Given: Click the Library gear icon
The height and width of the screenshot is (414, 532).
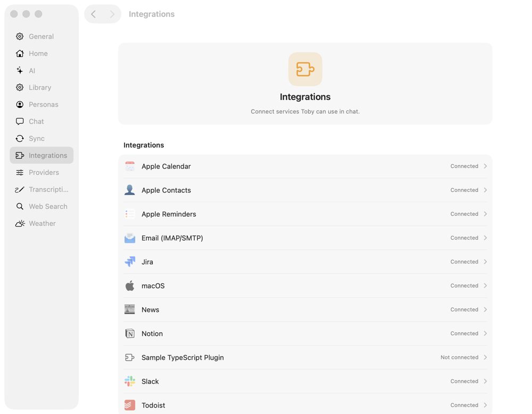Looking at the screenshot, I should pos(20,88).
